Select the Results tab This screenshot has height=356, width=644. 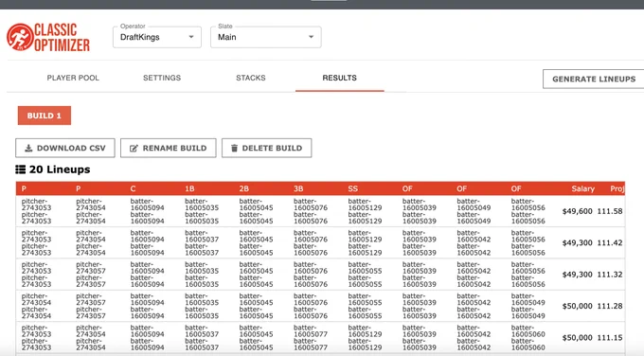click(339, 78)
